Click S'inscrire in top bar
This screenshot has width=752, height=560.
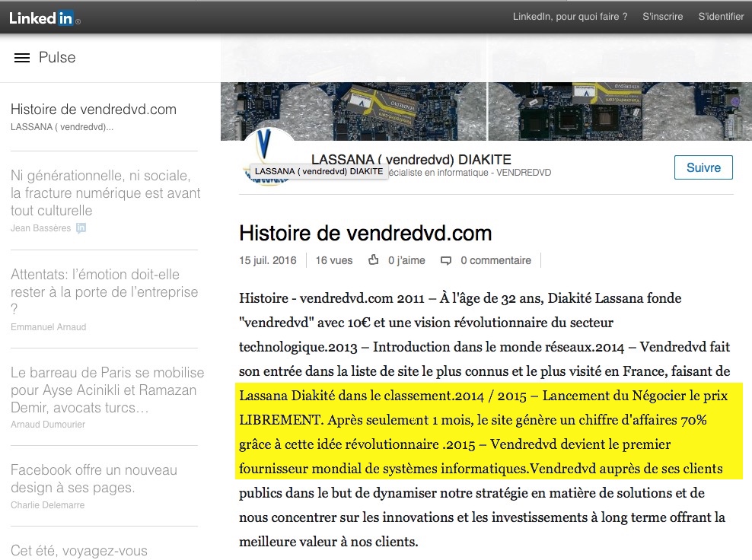click(x=662, y=16)
